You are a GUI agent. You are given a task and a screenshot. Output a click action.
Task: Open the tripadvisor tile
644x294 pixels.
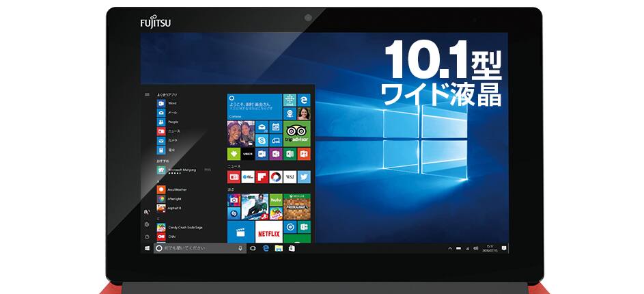tap(297, 133)
